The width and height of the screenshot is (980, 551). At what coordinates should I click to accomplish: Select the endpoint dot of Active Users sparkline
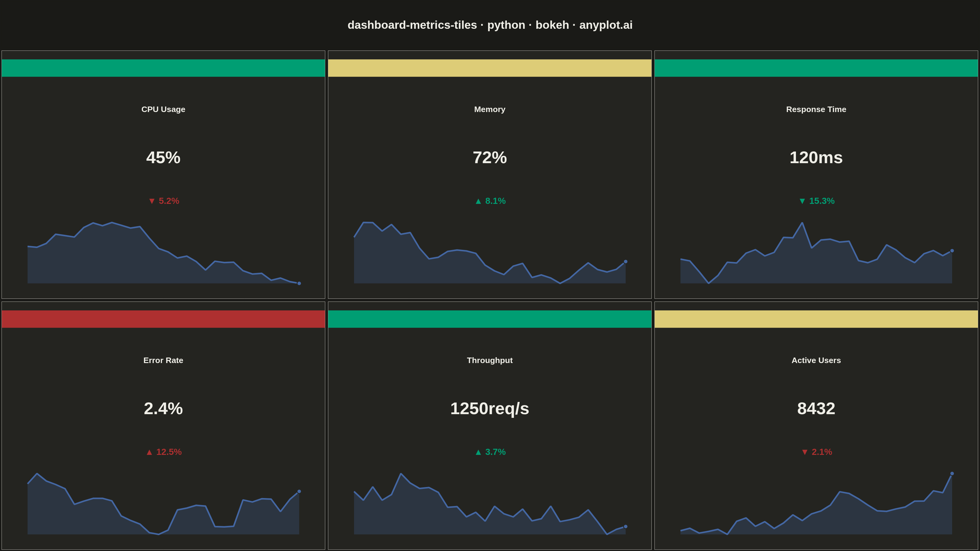[952, 474]
